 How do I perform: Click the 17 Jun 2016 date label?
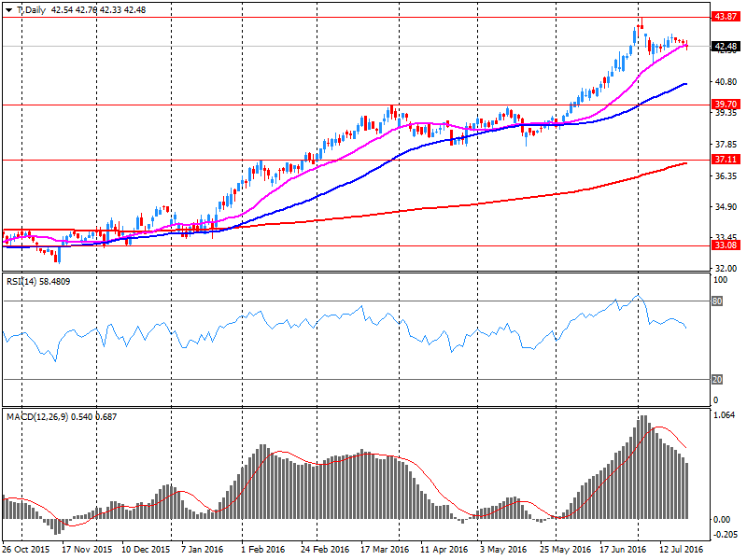pyautogui.click(x=623, y=549)
